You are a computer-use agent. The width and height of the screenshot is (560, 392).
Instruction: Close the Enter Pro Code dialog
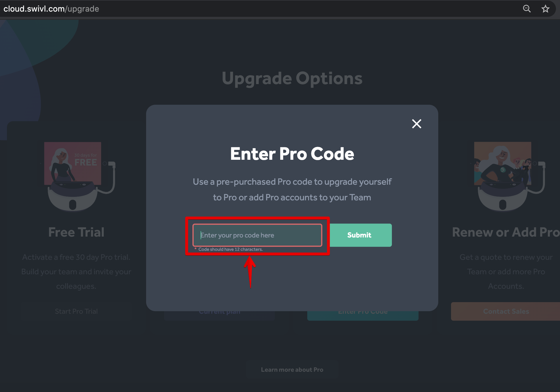417,124
